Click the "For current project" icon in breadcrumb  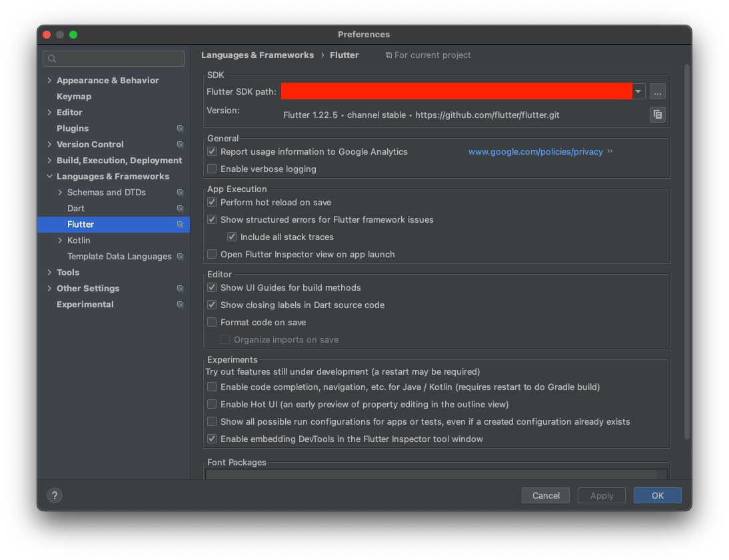click(x=388, y=55)
